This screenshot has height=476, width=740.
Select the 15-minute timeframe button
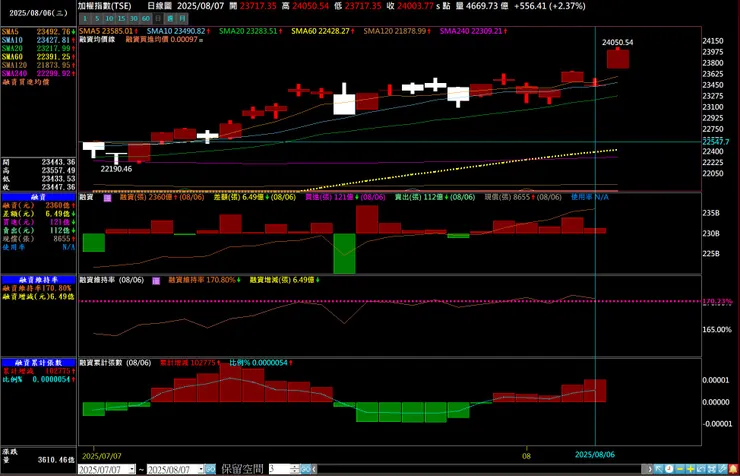(x=121, y=18)
